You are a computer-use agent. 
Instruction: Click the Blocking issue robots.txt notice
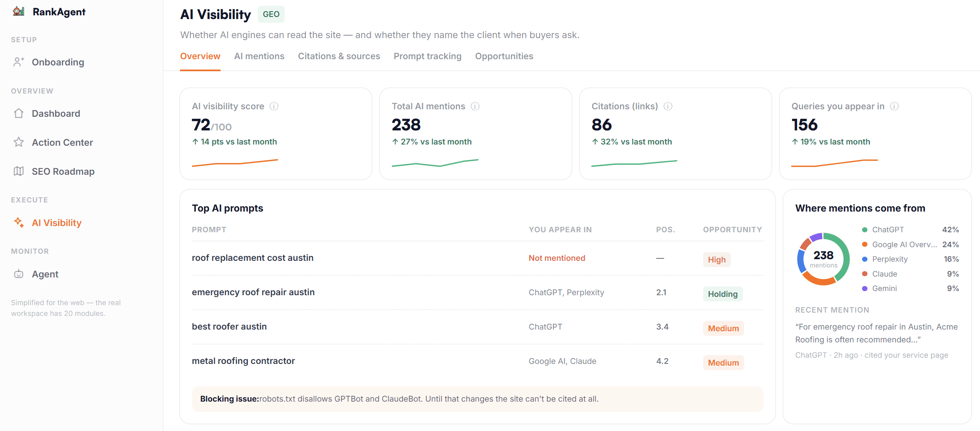click(478, 399)
